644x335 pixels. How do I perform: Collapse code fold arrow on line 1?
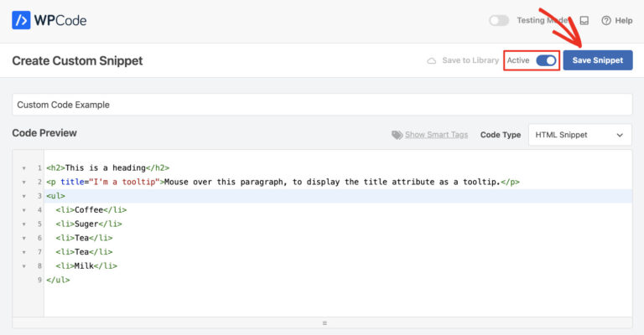pyautogui.click(x=23, y=168)
